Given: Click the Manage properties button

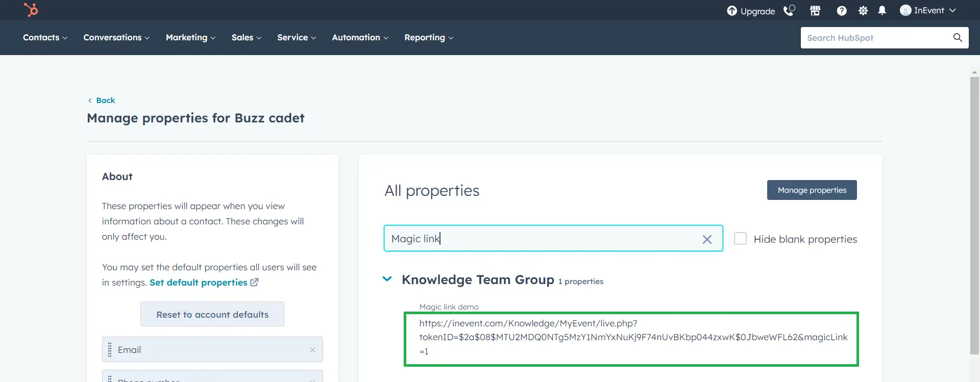Looking at the screenshot, I should [812, 190].
